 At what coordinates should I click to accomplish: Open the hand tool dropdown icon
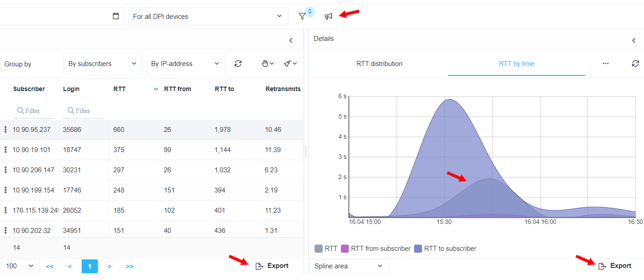pyautogui.click(x=267, y=64)
